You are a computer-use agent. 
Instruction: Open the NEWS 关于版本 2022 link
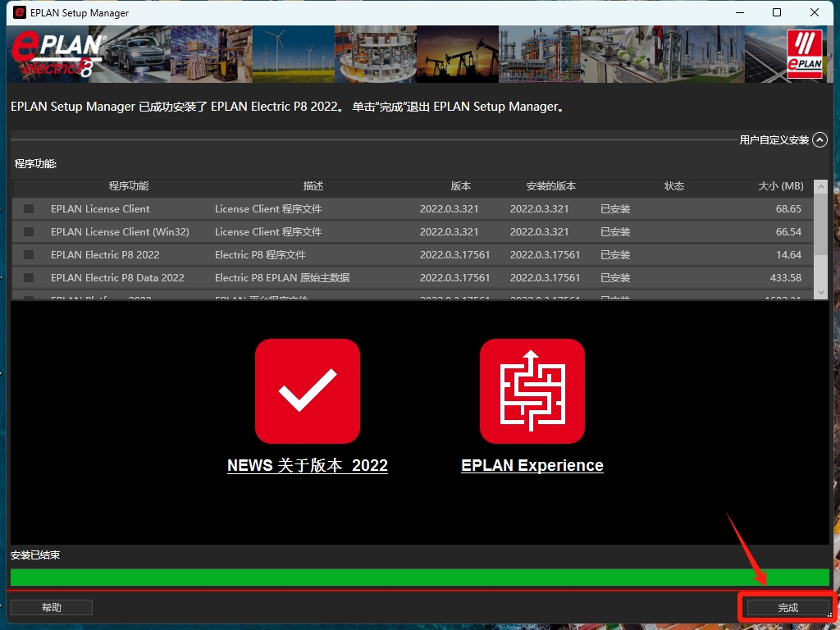[x=307, y=466]
